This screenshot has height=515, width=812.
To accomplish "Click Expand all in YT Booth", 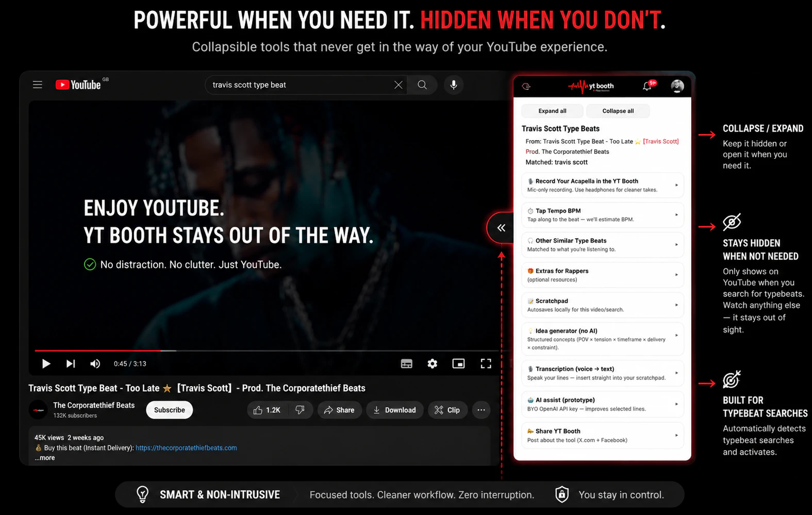I will click(552, 111).
